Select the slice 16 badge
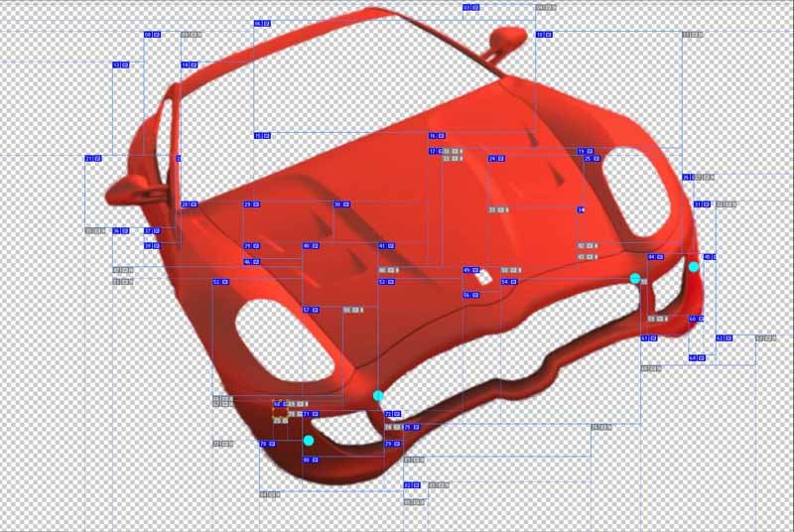This screenshot has width=794, height=532. (434, 135)
